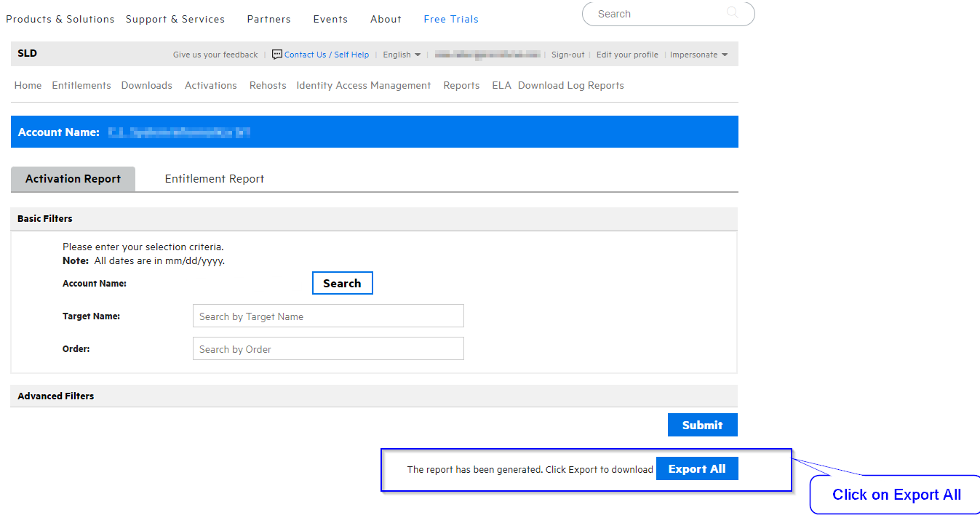Go to the Rehosts section
980x523 pixels.
point(267,85)
